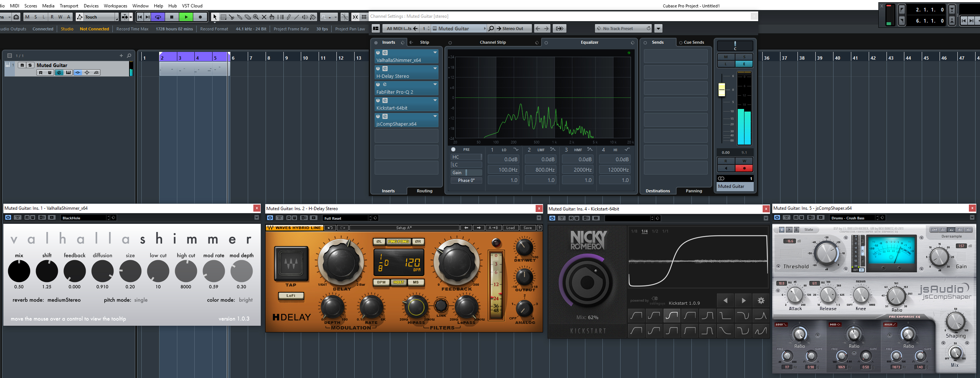Solo the Muted Guitar track in track list
The image size is (980, 378).
[x=30, y=65]
